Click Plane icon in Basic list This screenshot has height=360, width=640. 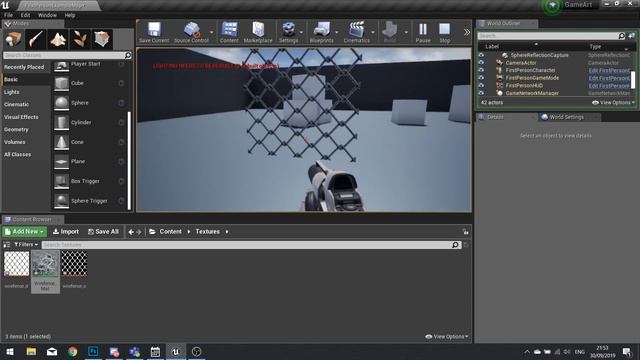(62, 162)
